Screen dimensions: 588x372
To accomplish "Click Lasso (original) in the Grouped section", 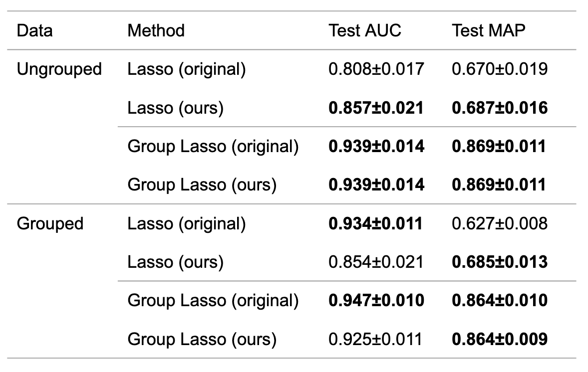I will point(187,224).
